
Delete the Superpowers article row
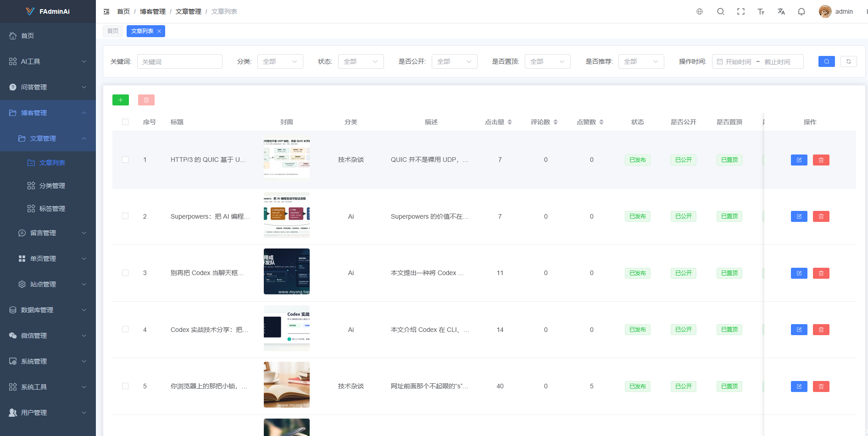(x=821, y=216)
